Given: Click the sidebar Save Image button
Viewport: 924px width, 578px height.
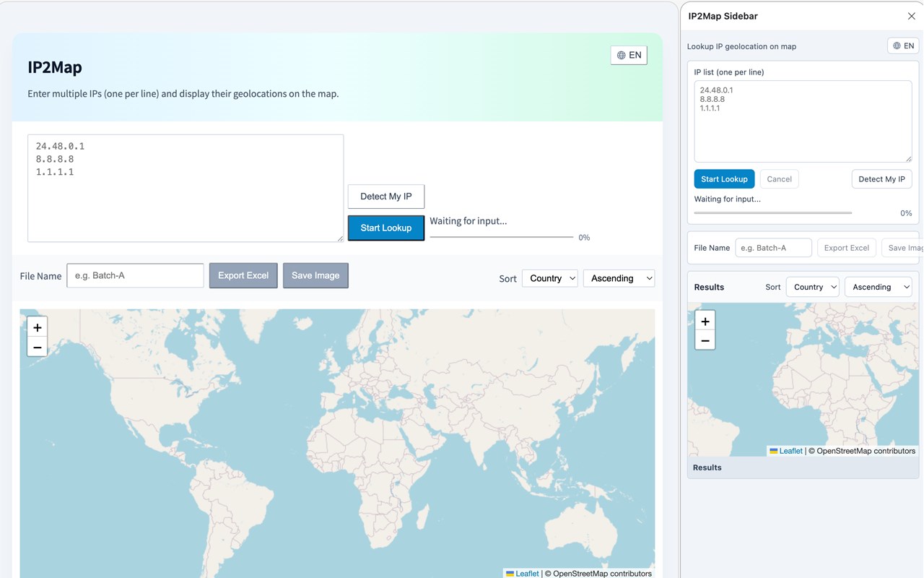Looking at the screenshot, I should point(902,248).
